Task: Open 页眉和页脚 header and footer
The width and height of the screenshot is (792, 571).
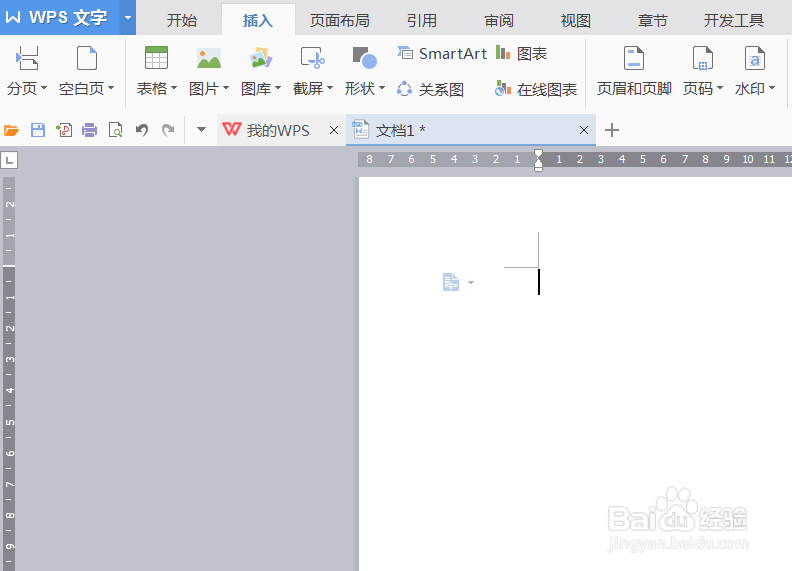Action: click(x=634, y=71)
